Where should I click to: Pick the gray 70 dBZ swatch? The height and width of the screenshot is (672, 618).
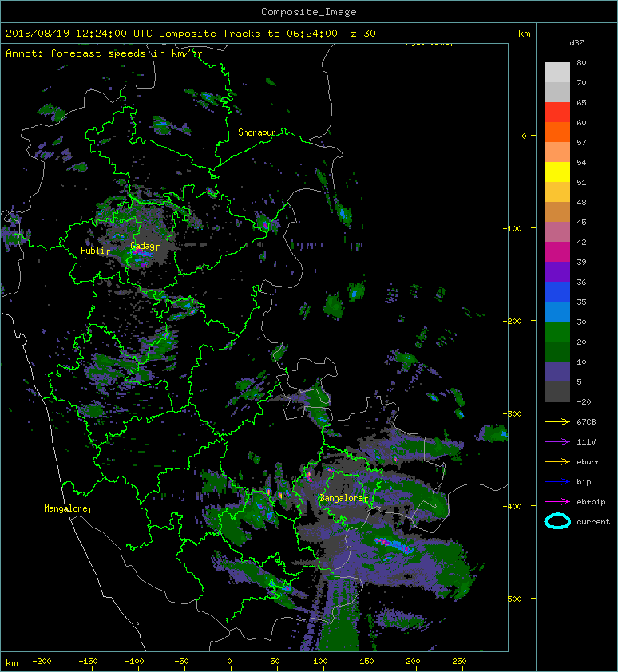pyautogui.click(x=557, y=92)
